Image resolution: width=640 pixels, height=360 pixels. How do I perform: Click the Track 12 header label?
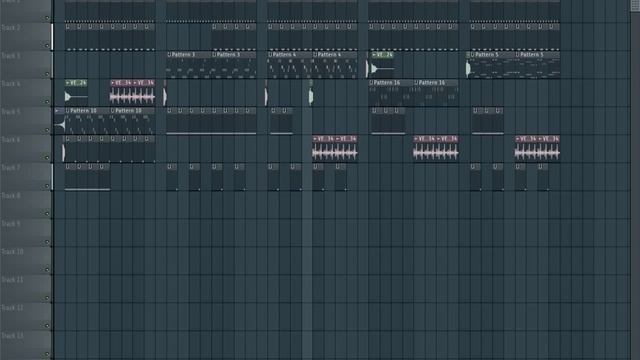click(x=12, y=308)
